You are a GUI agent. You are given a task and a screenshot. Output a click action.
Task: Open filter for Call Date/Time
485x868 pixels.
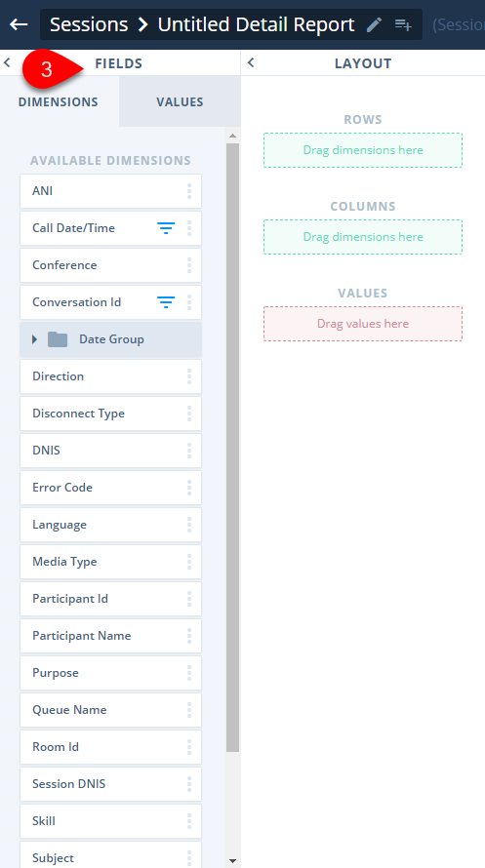[166, 228]
